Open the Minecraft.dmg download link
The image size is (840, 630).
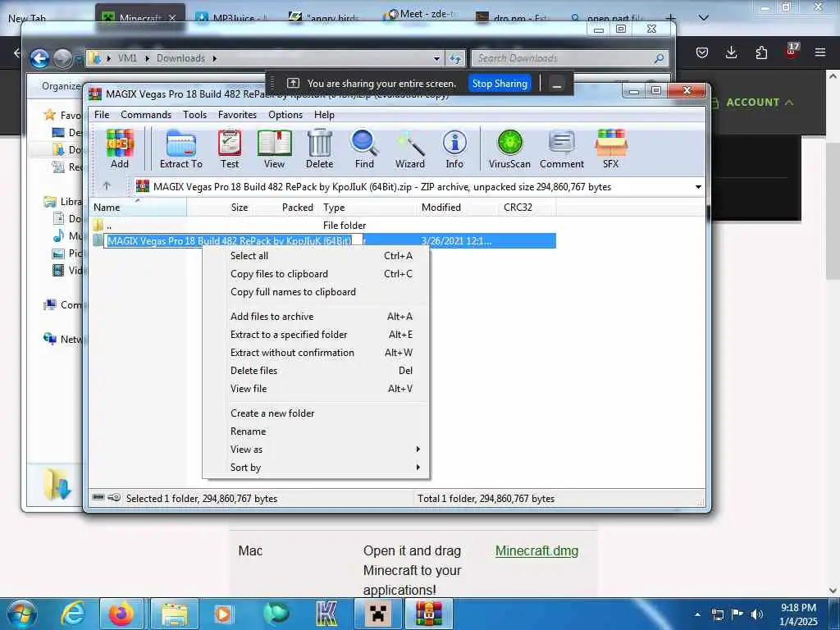click(x=536, y=550)
